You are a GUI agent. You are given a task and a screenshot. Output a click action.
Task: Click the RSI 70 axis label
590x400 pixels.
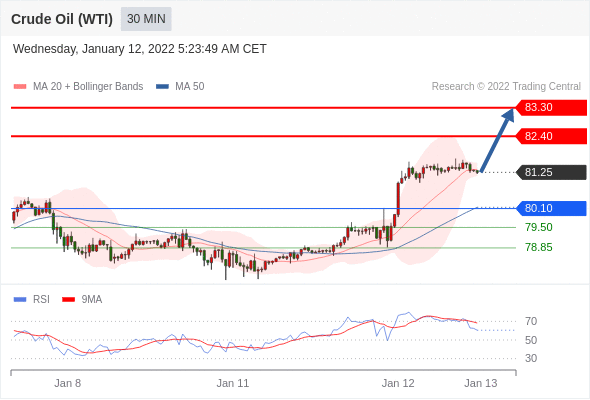point(531,321)
